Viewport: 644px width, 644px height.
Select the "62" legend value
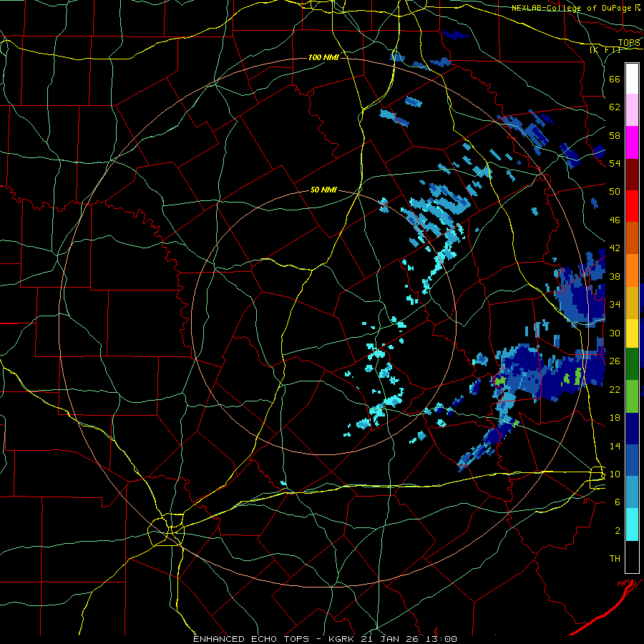click(x=615, y=107)
